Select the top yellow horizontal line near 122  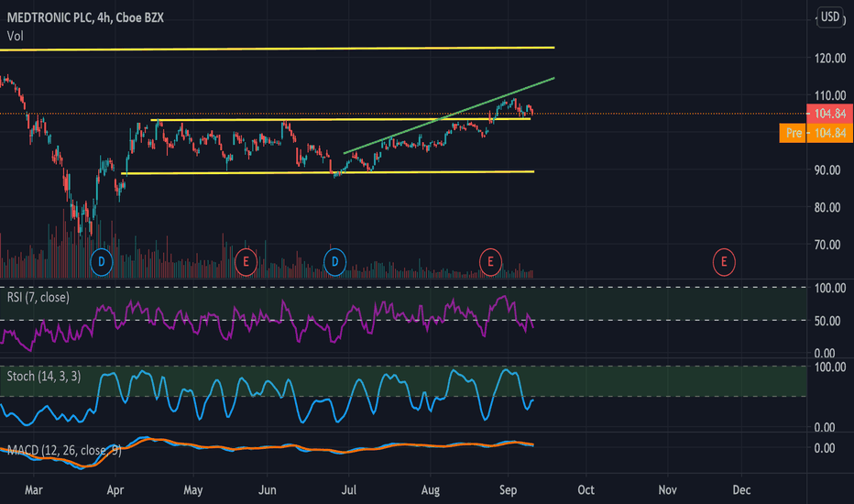(278, 49)
